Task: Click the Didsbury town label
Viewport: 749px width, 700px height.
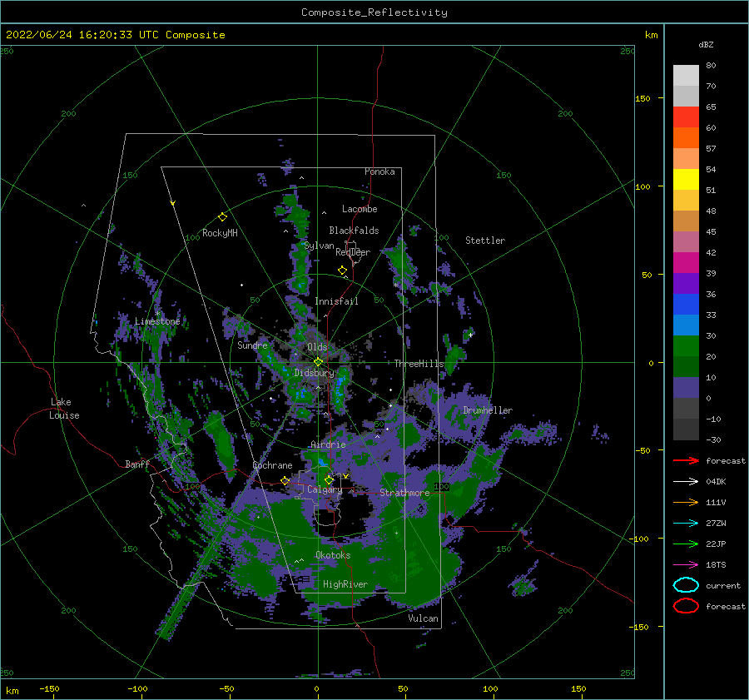Action: point(315,373)
